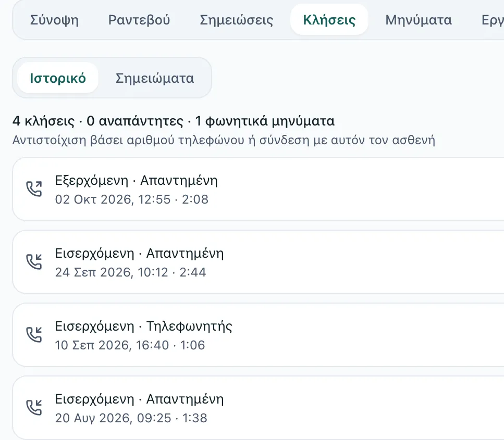
Task: Click incoming call icon for 10 Σεπ 2026
Action: pyautogui.click(x=34, y=335)
